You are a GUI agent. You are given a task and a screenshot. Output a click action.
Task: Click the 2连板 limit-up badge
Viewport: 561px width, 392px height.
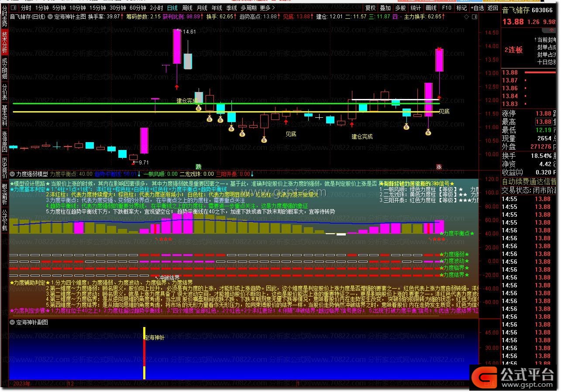(513, 50)
